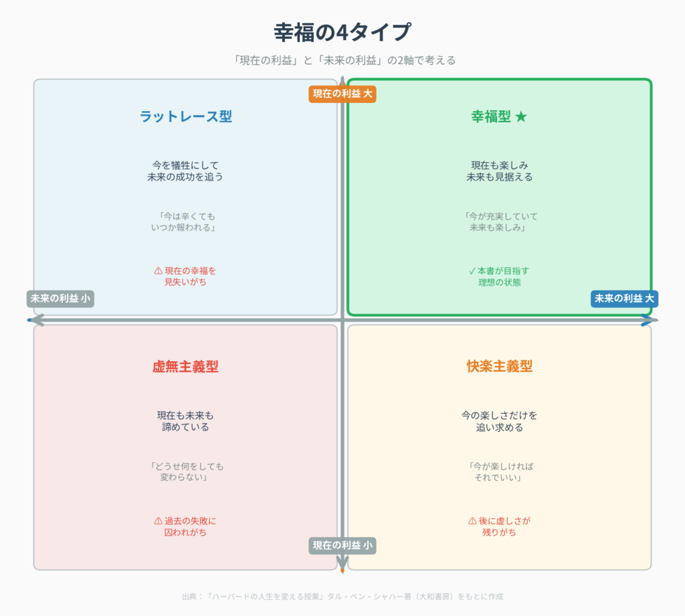Click the warning icon beside 現在の幸福を
The image size is (685, 616).
159,271
